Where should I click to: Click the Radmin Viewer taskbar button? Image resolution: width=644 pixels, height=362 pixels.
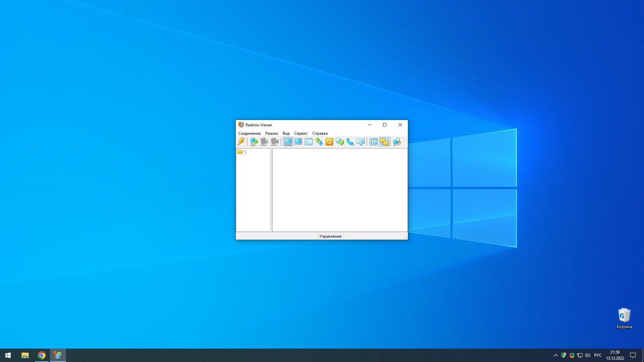coord(58,355)
